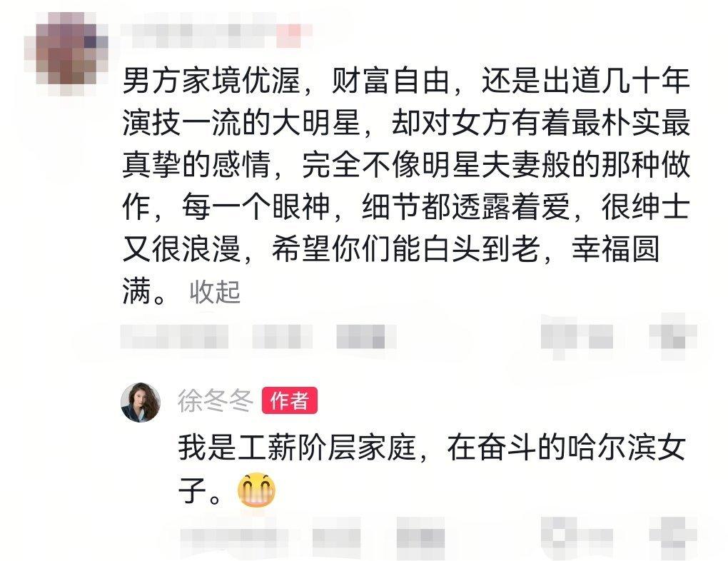Tap the blurred location label under the first comment

pyautogui.click(x=283, y=337)
